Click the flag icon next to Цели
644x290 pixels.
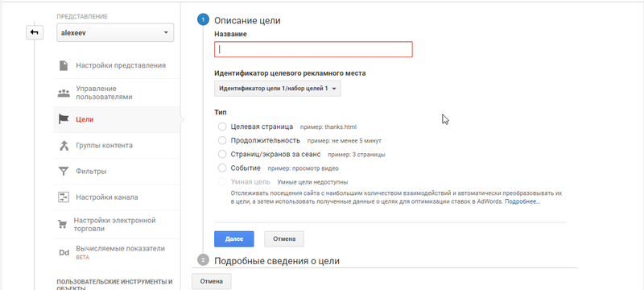click(64, 119)
